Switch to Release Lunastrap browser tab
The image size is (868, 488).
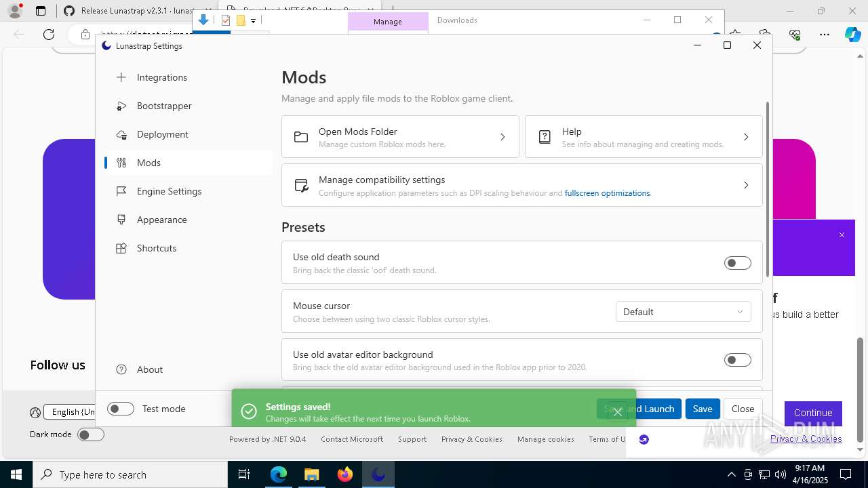pyautogui.click(x=136, y=11)
